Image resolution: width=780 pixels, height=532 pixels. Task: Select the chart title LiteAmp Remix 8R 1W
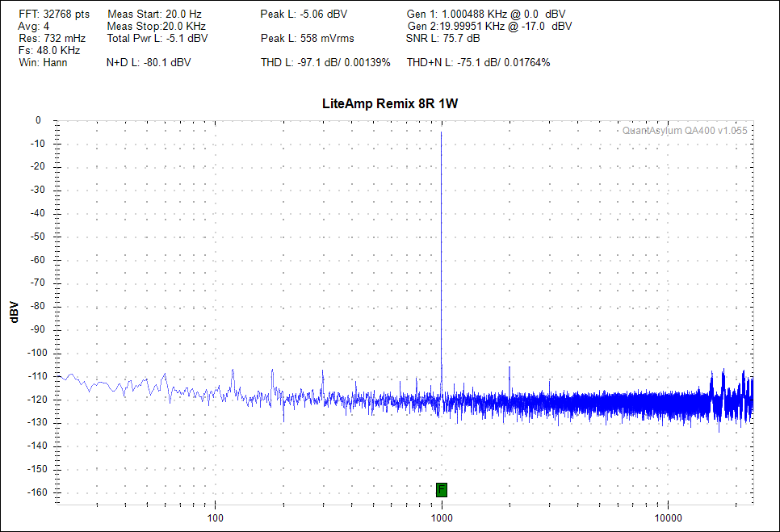click(x=390, y=103)
